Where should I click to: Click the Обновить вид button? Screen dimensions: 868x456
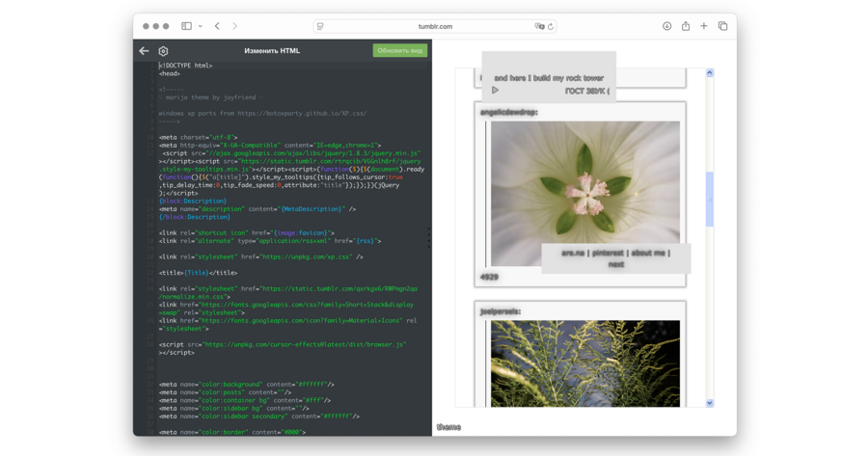tap(399, 50)
